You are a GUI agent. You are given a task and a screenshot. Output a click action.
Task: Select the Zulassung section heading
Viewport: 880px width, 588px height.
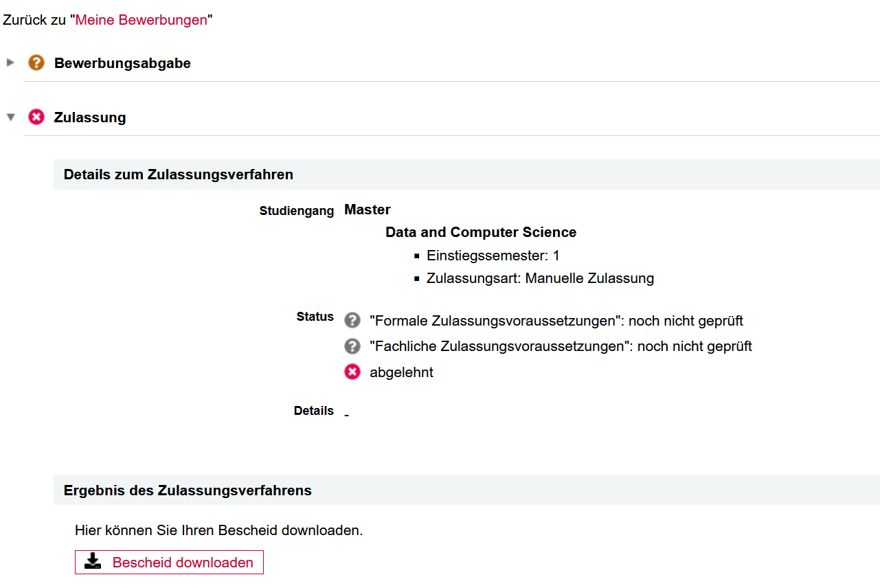[90, 117]
